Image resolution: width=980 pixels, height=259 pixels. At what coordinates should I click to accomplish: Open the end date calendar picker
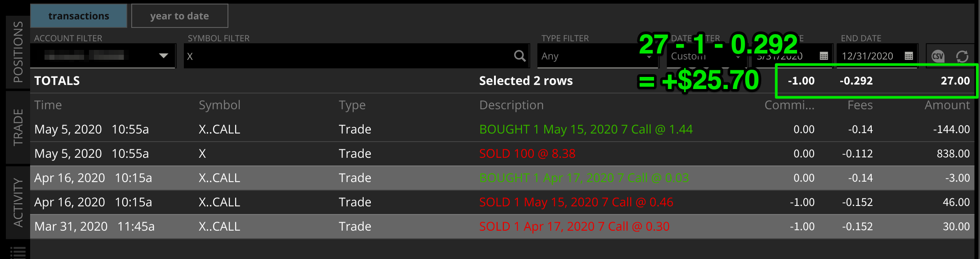(x=909, y=56)
